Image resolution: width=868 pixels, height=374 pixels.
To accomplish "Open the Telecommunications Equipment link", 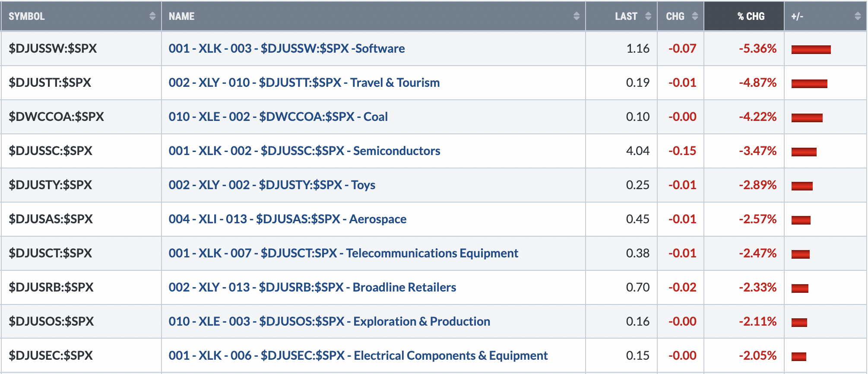I will tap(343, 253).
